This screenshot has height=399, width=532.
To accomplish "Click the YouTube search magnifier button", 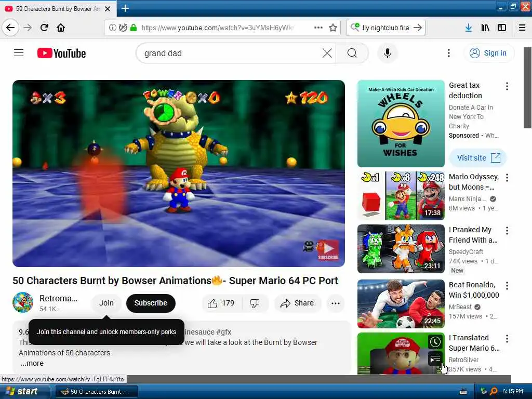I will [352, 53].
